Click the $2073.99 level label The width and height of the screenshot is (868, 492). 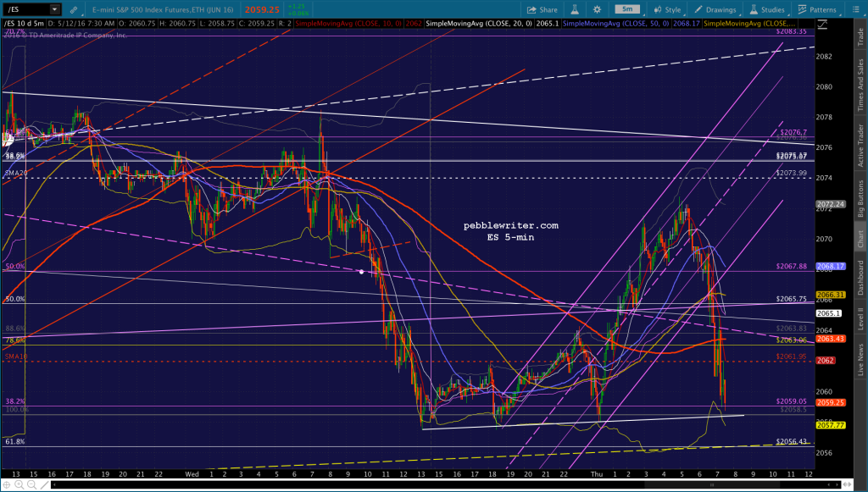click(x=791, y=173)
